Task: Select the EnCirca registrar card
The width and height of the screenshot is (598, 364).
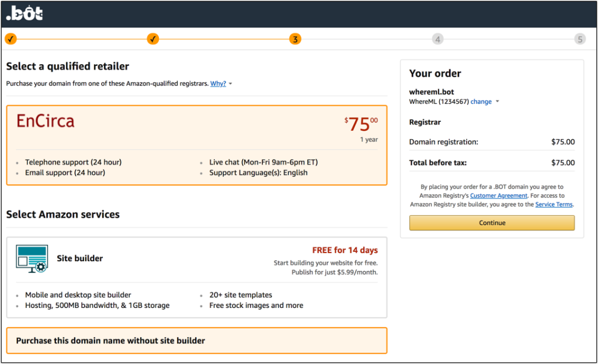Action: tap(197, 145)
